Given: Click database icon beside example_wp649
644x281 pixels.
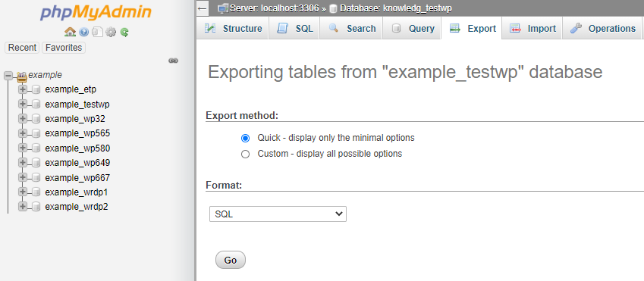Looking at the screenshot, I should (36, 164).
